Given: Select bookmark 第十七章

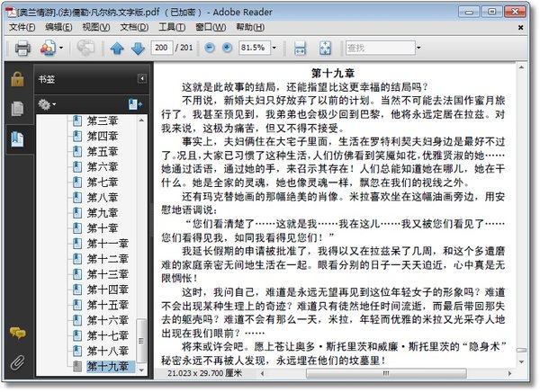Looking at the screenshot, I should [108, 335].
